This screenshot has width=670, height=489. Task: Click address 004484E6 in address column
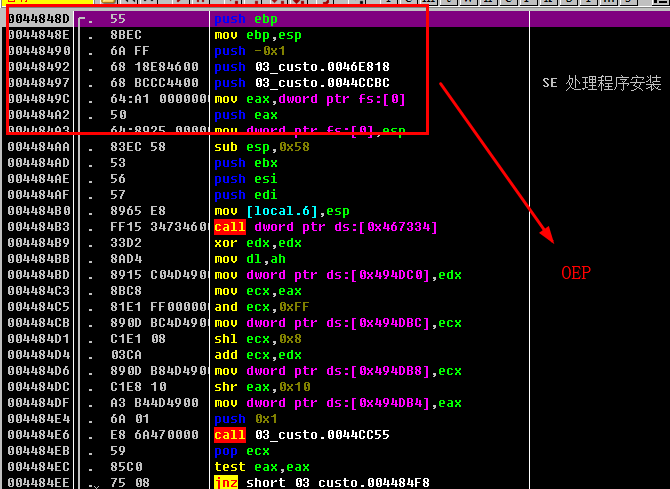click(x=38, y=435)
